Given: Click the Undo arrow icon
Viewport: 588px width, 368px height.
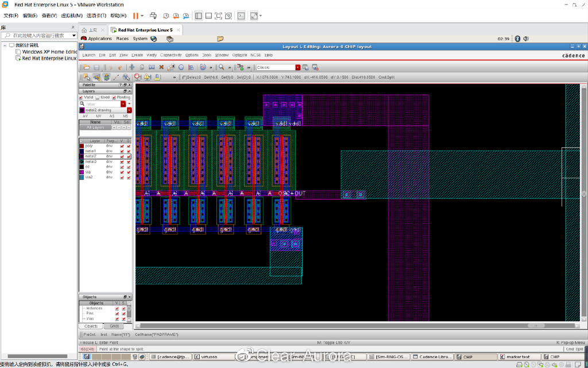Looking at the screenshot, I should [x=110, y=67].
